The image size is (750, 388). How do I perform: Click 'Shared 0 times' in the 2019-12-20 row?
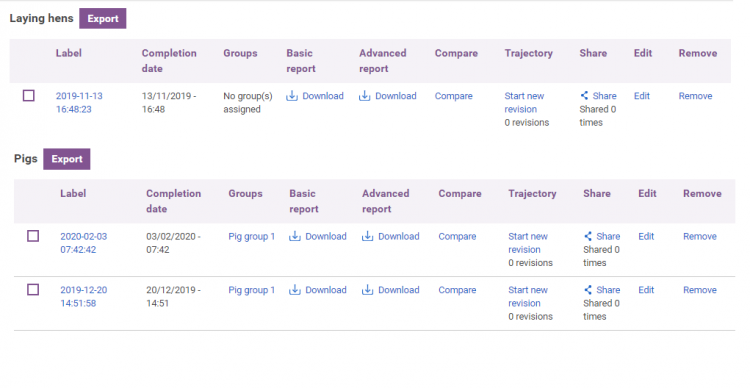tap(601, 310)
